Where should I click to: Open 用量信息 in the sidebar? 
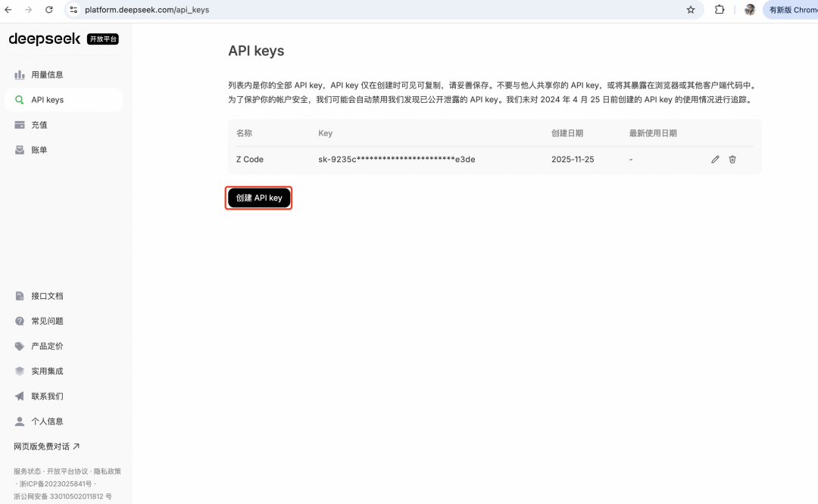tap(64, 74)
